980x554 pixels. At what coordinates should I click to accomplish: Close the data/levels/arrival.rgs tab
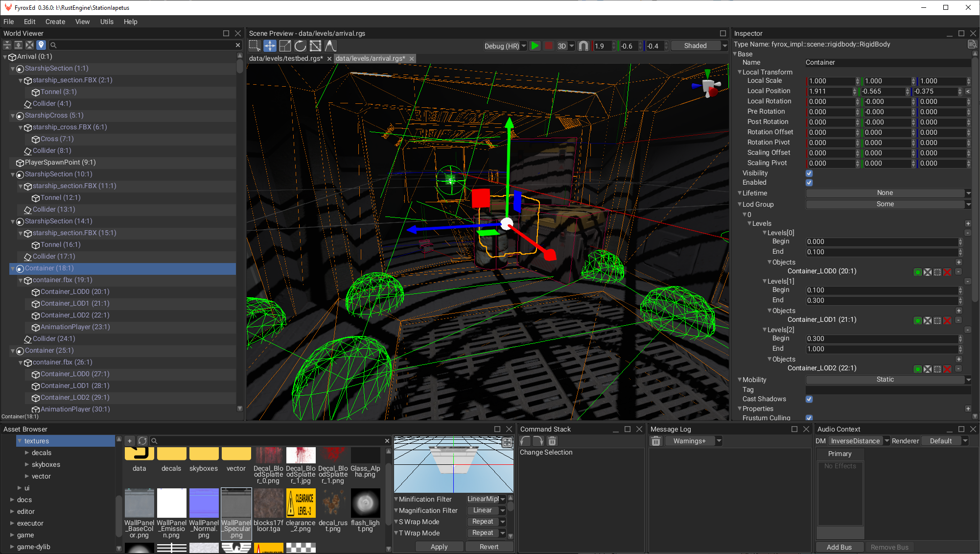[x=412, y=59]
